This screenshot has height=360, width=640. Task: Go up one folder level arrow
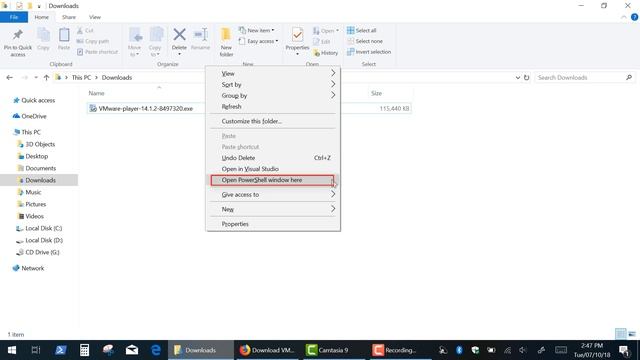click(x=46, y=78)
